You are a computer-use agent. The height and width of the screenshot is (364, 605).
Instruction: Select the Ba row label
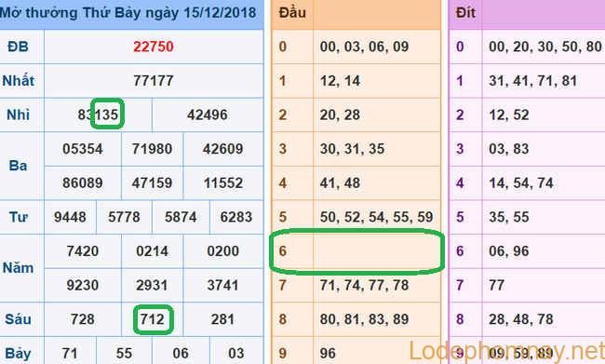(x=18, y=166)
